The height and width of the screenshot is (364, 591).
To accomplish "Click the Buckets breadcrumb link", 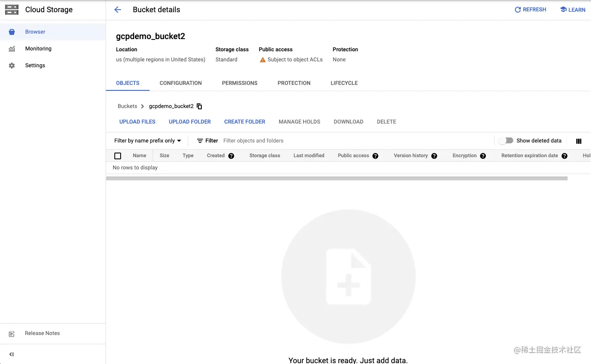I will point(127,106).
